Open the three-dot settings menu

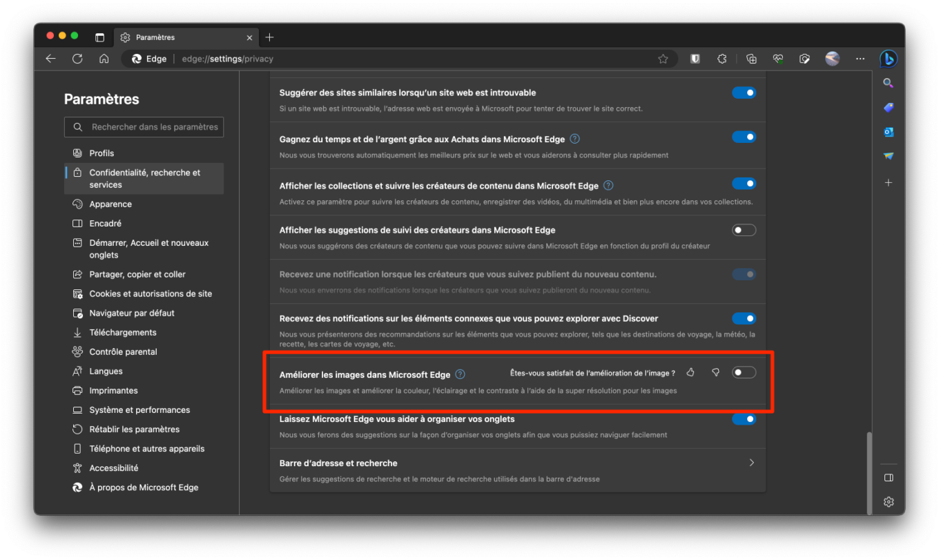pyautogui.click(x=860, y=59)
